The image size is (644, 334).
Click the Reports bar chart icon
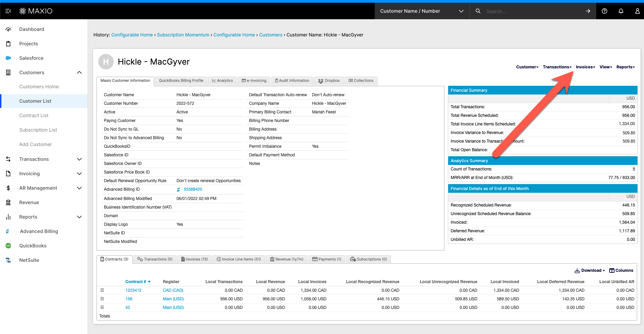8,217
